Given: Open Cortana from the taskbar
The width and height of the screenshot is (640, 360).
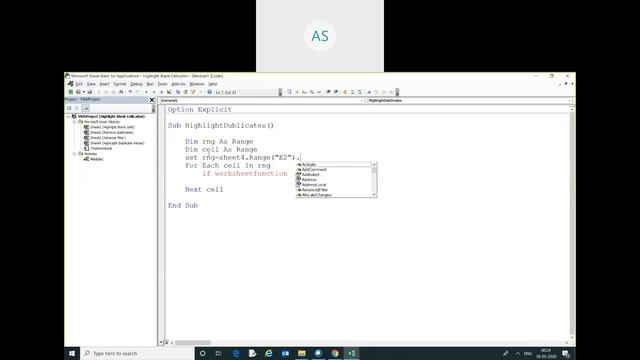Looking at the screenshot, I should click(202, 353).
